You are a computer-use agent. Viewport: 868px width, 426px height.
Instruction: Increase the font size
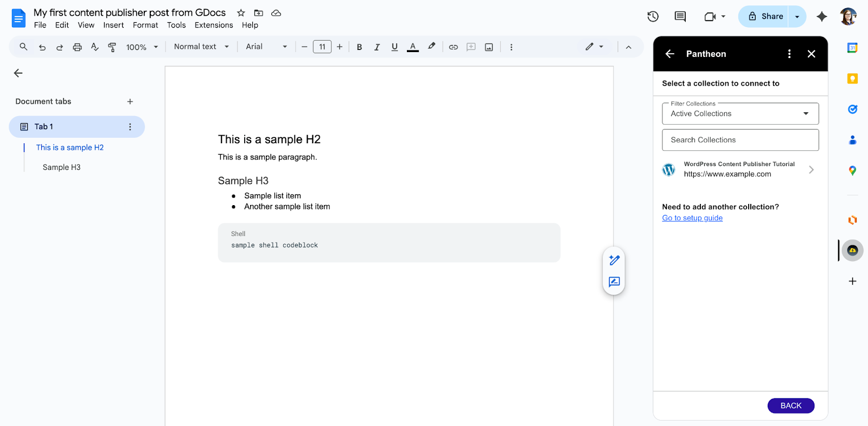click(340, 47)
